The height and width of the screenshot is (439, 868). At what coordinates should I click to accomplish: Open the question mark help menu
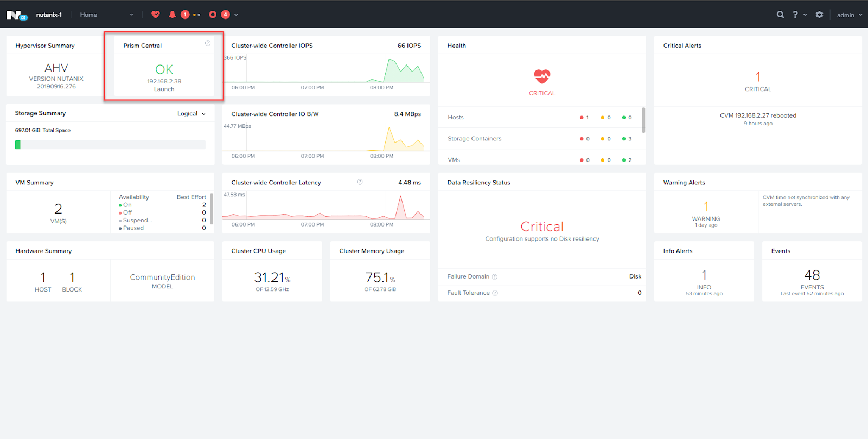point(795,15)
